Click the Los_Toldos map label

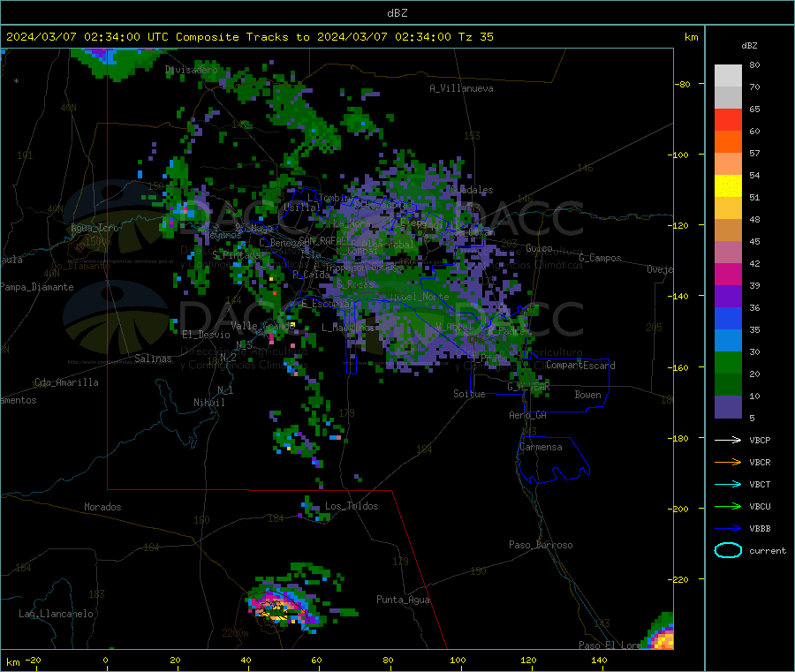(x=352, y=506)
